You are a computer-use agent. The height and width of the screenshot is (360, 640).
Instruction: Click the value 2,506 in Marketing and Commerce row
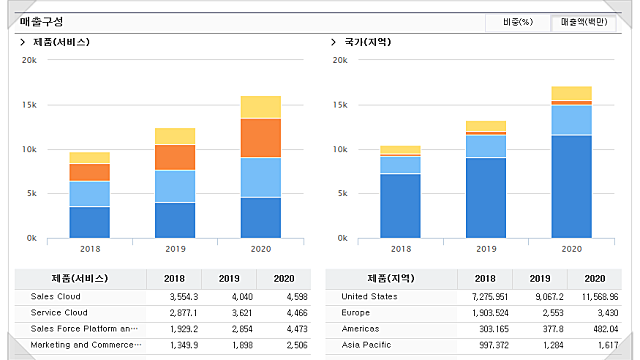297,345
